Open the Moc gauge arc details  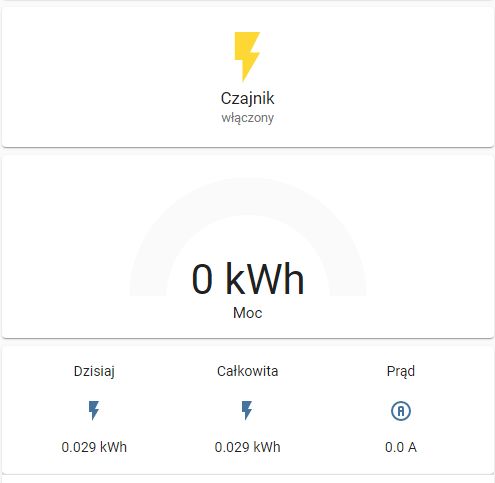247,237
